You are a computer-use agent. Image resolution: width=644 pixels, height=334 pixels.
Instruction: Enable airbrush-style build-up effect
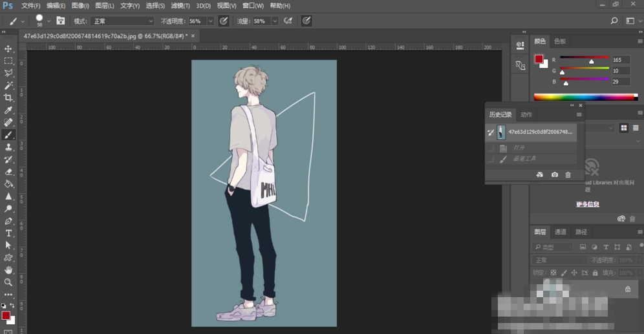[289, 21]
